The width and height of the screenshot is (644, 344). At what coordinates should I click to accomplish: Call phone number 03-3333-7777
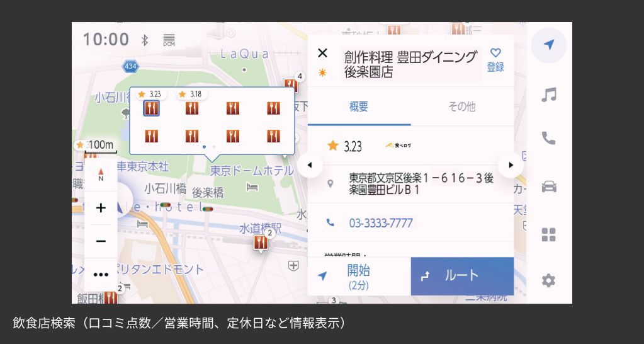click(x=381, y=223)
